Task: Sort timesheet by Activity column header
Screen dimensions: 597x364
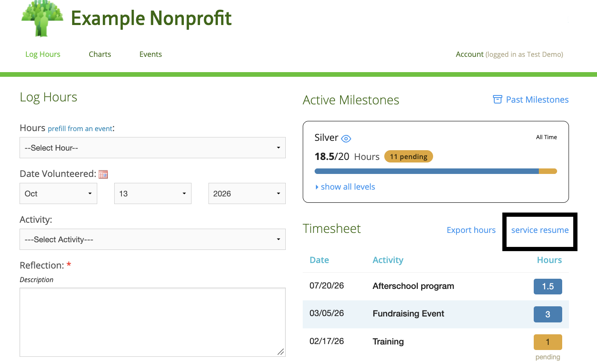Action: [388, 260]
